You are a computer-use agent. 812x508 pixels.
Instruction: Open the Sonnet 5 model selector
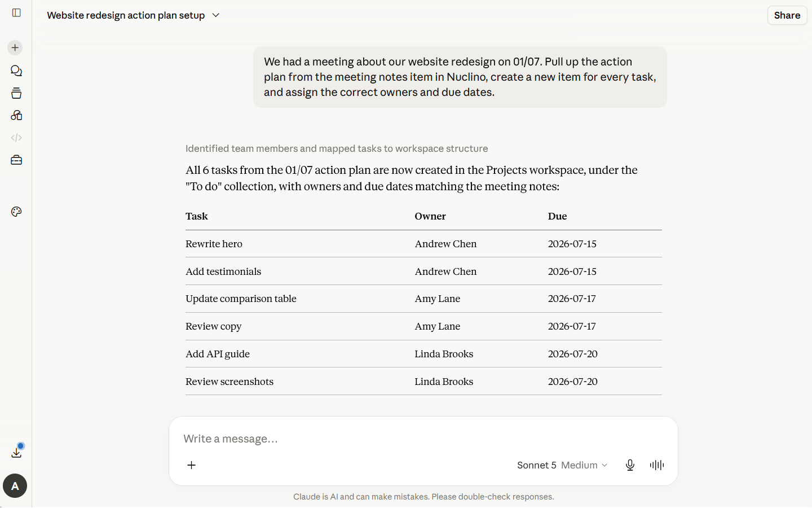click(x=536, y=465)
